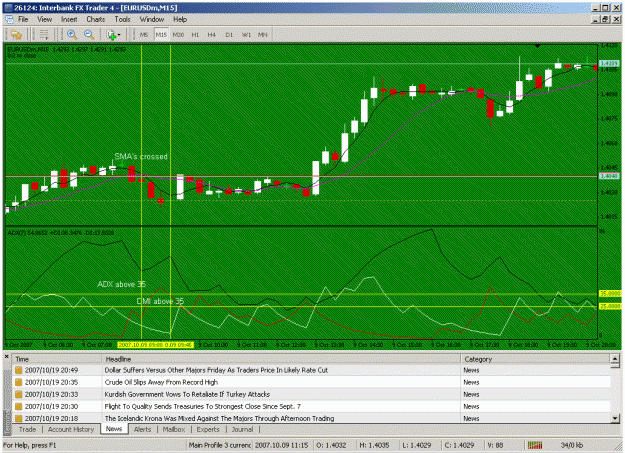Toggle the M15 timeframe button
This screenshot has height=453, width=625.
(161, 35)
